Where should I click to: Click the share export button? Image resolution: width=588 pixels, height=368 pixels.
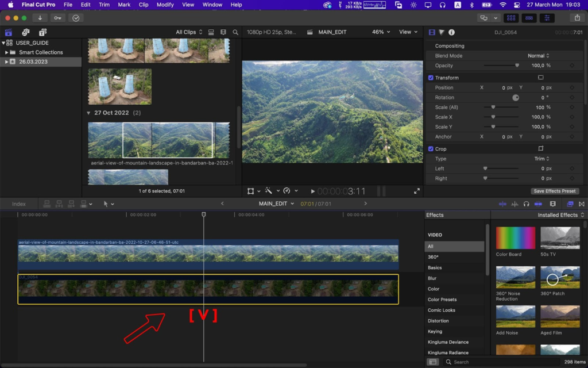577,18
